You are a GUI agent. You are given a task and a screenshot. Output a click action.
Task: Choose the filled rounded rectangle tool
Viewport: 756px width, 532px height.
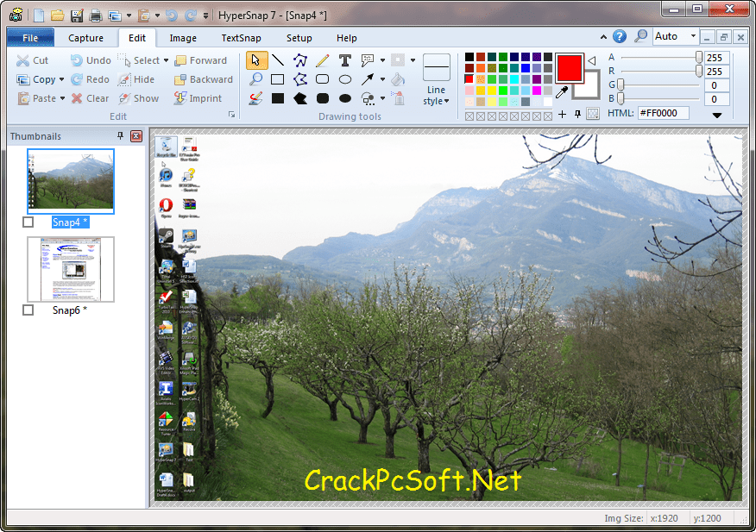point(323,98)
